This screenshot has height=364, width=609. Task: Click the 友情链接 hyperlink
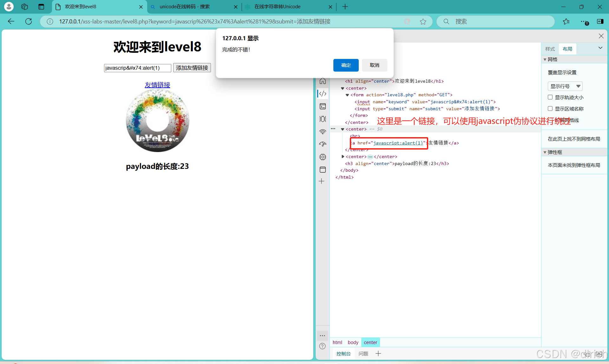click(157, 85)
